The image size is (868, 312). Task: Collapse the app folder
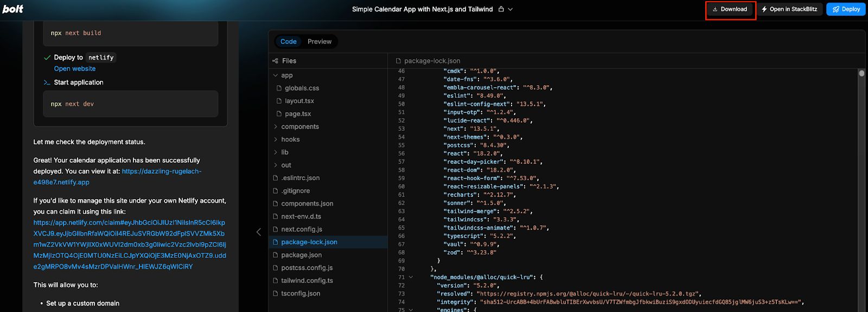point(275,75)
